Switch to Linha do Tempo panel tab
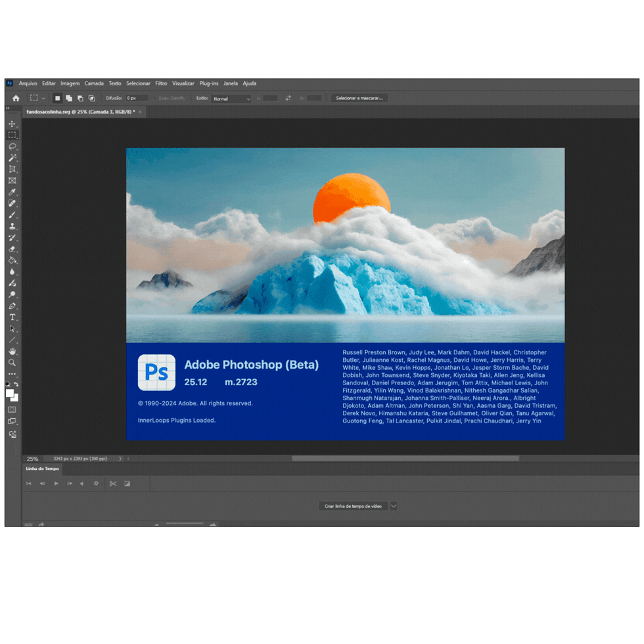The image size is (644, 644). (x=43, y=469)
